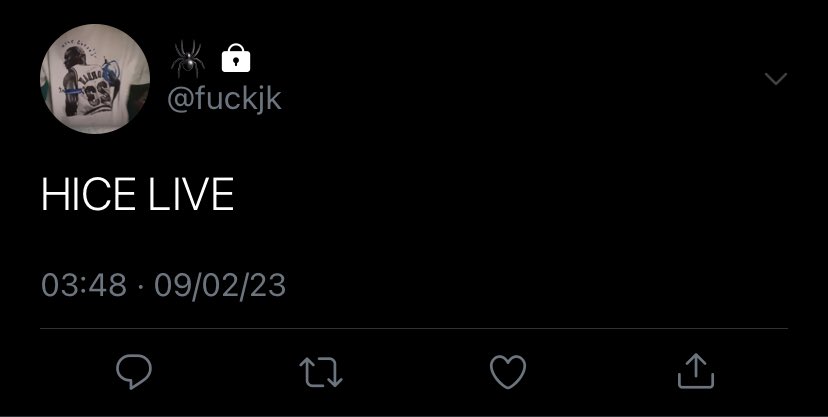Click the word LIVE in the tweet
The image size is (828, 417).
point(191,194)
